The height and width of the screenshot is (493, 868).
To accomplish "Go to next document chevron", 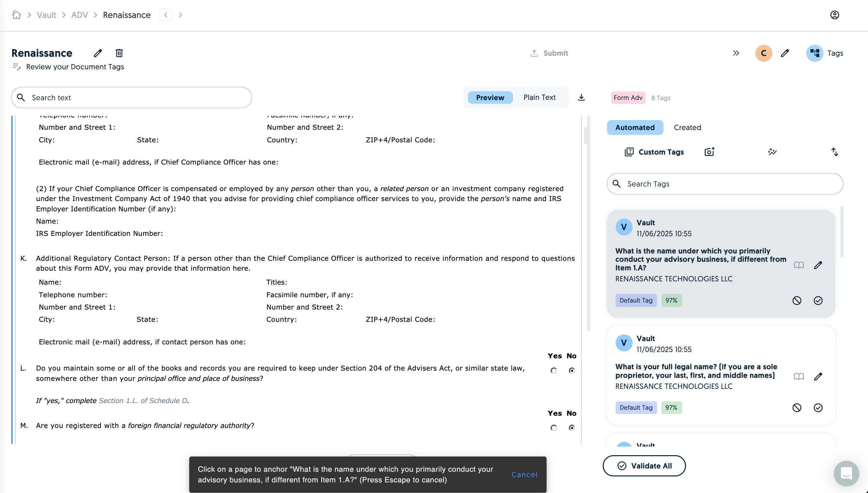I will (181, 15).
